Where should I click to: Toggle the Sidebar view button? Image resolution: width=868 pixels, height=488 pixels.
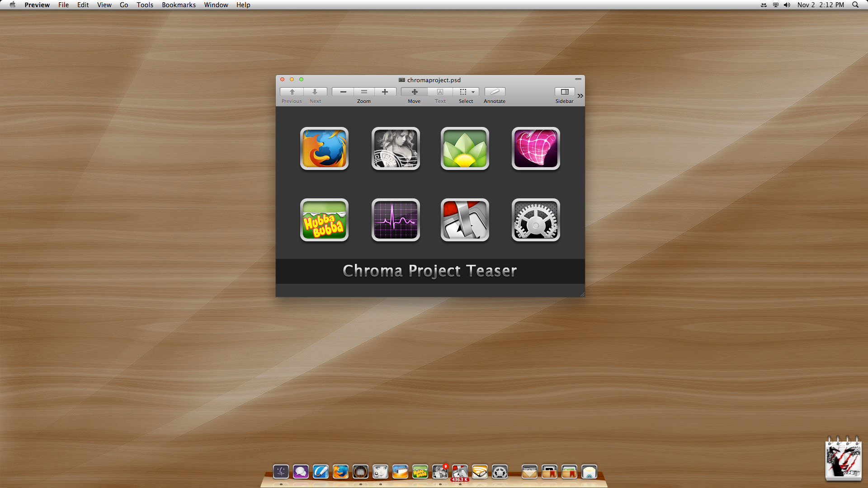[x=565, y=92]
